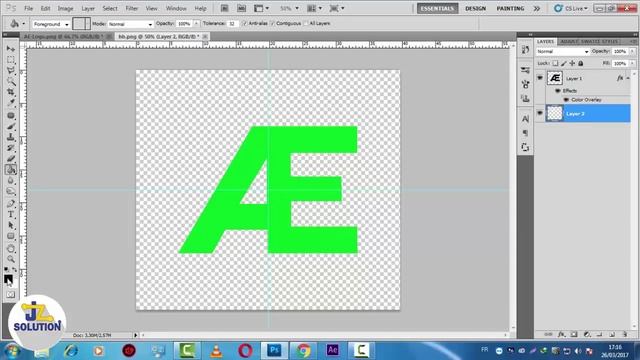Open the Foreground fill source dropdown
This screenshot has width=640, height=360.
[51, 24]
